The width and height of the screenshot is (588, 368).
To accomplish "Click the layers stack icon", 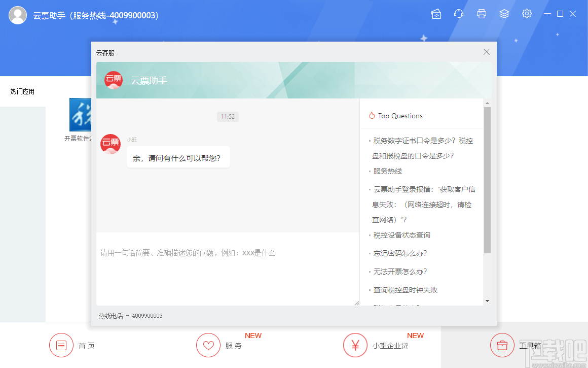I will pyautogui.click(x=504, y=14).
